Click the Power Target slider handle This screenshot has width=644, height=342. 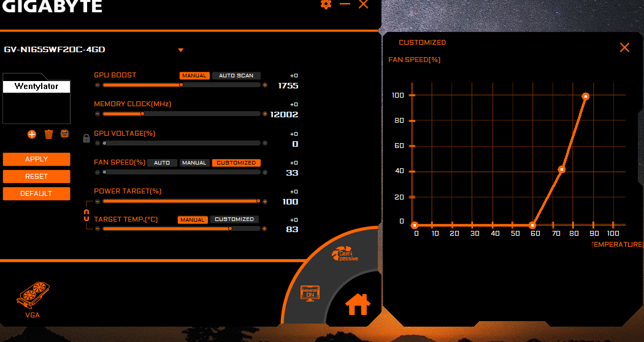(258, 201)
